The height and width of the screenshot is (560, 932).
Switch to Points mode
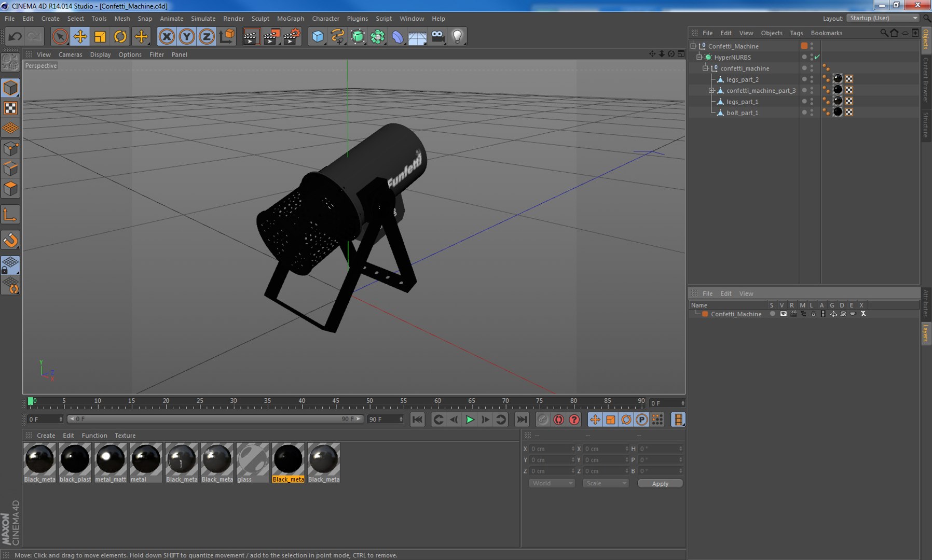[x=10, y=149]
